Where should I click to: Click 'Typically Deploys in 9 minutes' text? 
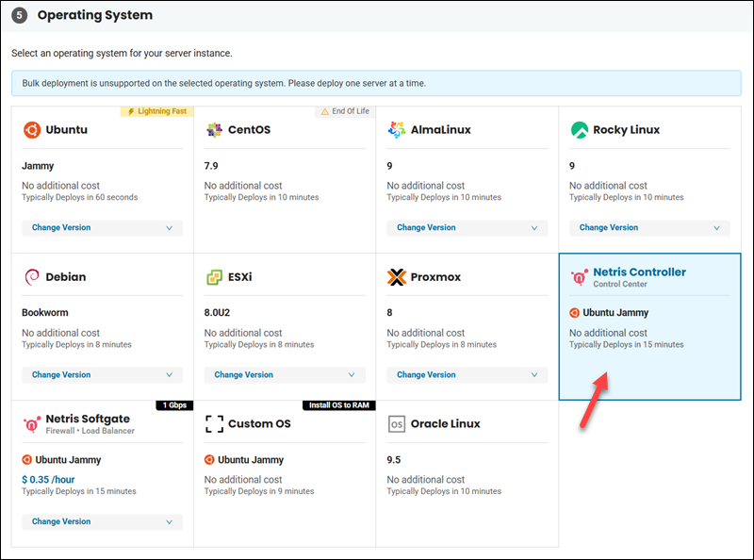pyautogui.click(x=259, y=491)
